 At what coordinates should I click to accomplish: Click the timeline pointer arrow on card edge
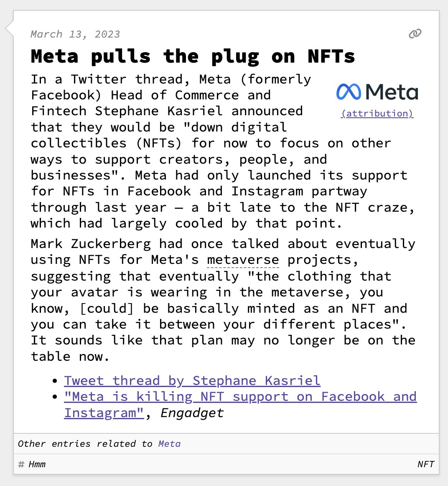click(9, 28)
